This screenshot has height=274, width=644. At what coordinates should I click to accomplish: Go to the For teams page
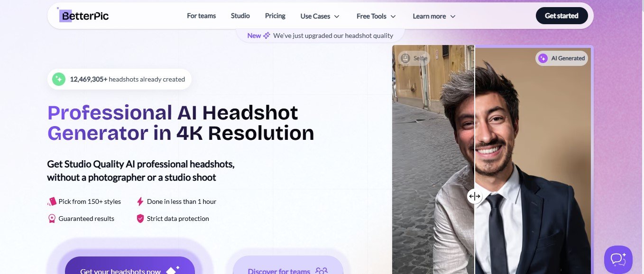[201, 16]
